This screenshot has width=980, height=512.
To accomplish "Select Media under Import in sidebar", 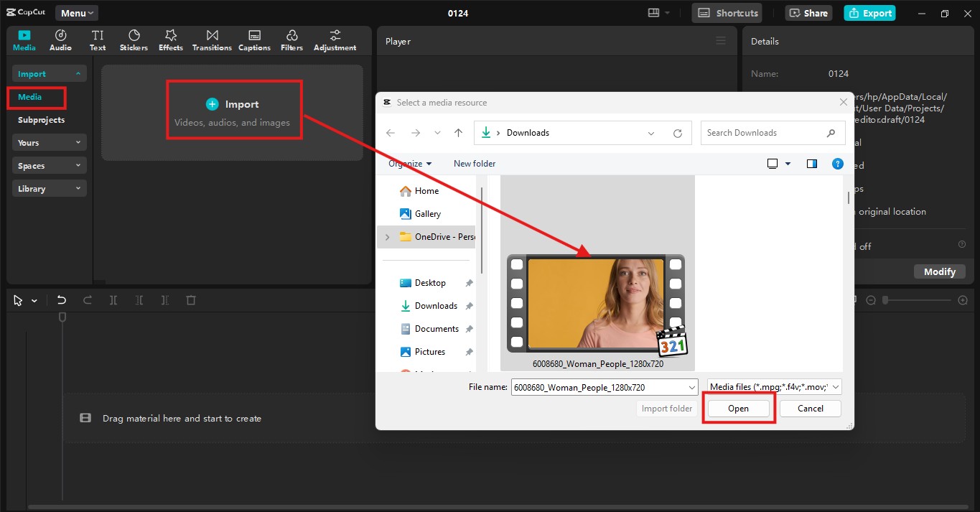I will tap(30, 97).
